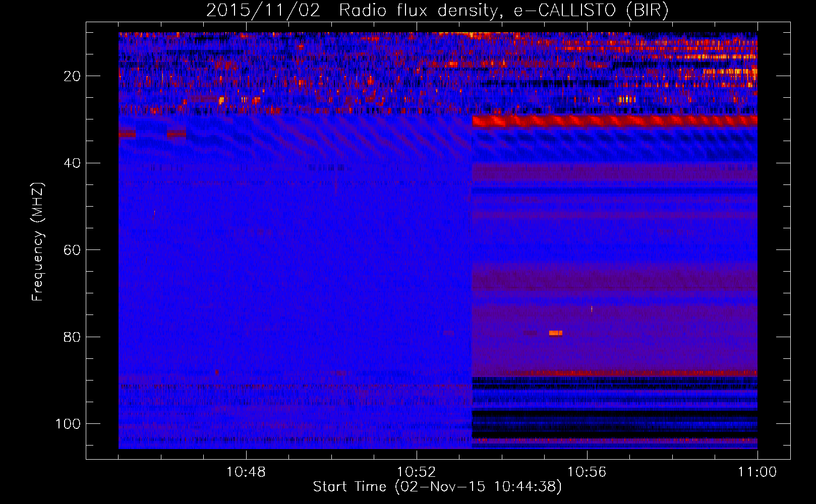
Task: Click the 80 MHz frequency tick label
Action: click(x=73, y=337)
